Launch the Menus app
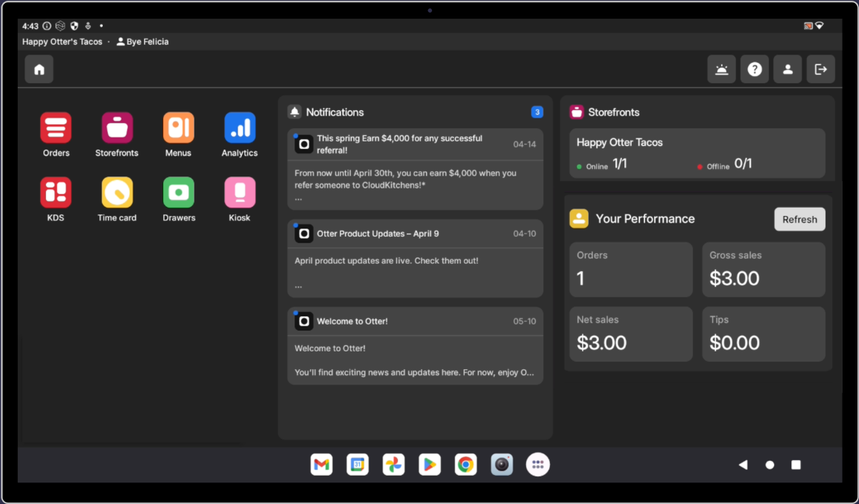Image resolution: width=859 pixels, height=504 pixels. tap(178, 128)
